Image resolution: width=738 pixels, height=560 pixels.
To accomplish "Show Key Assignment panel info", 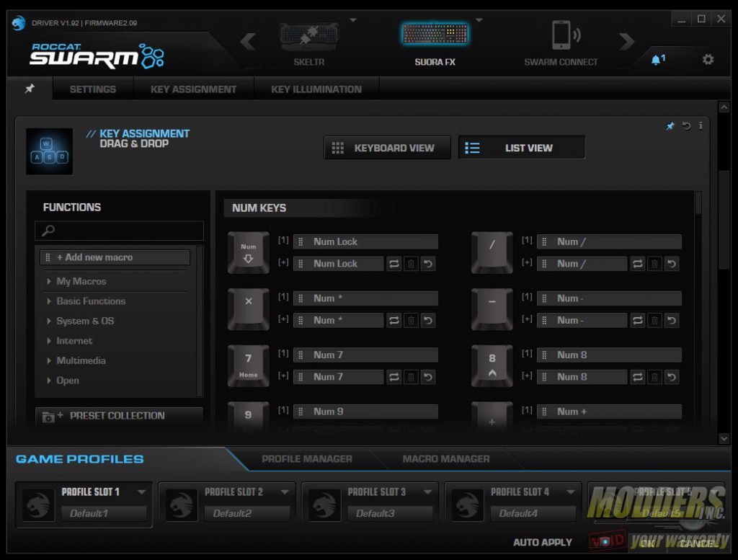I will click(x=701, y=125).
